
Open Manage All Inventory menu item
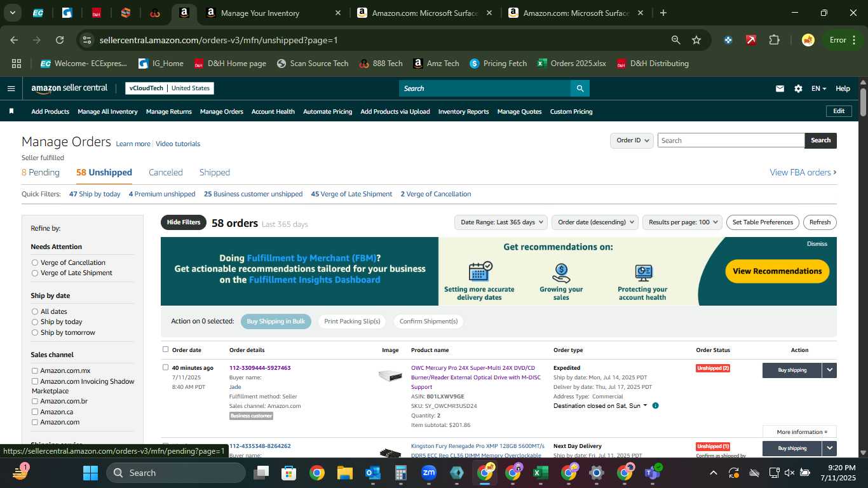[x=107, y=111]
